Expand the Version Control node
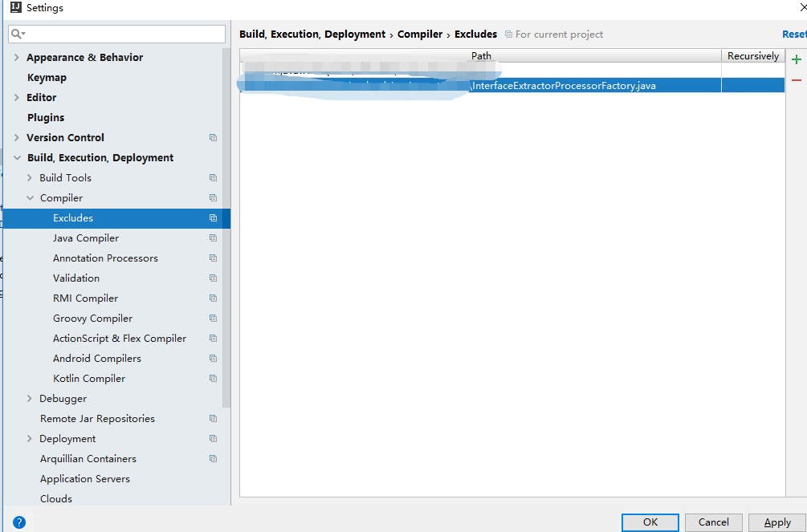807x532 pixels. pos(17,137)
